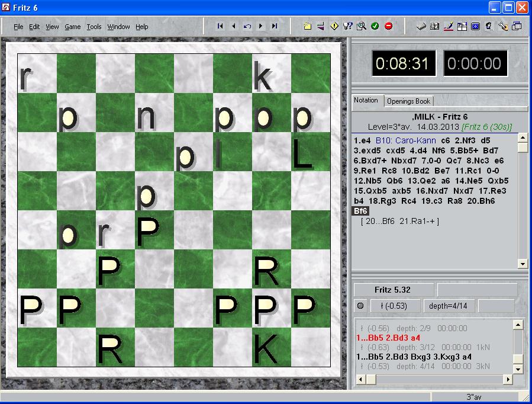The width and height of the screenshot is (532, 404).
Task: Click the Fritz 5.32 engine name button
Action: (x=394, y=290)
